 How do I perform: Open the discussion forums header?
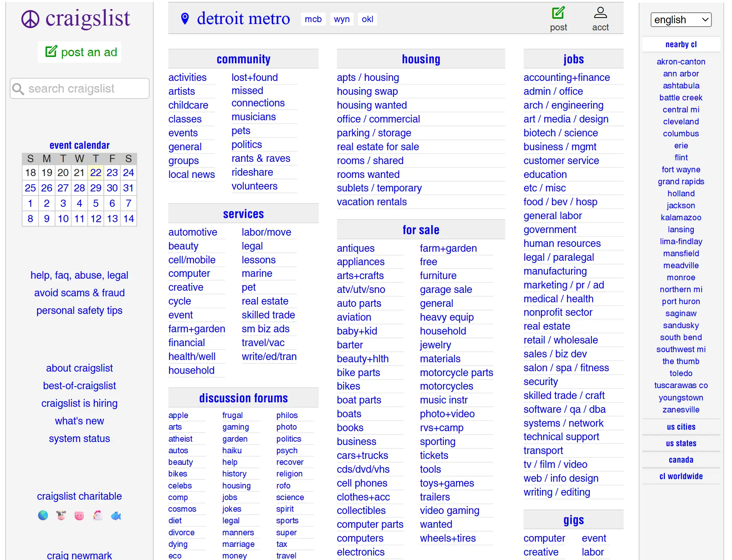pos(243,398)
